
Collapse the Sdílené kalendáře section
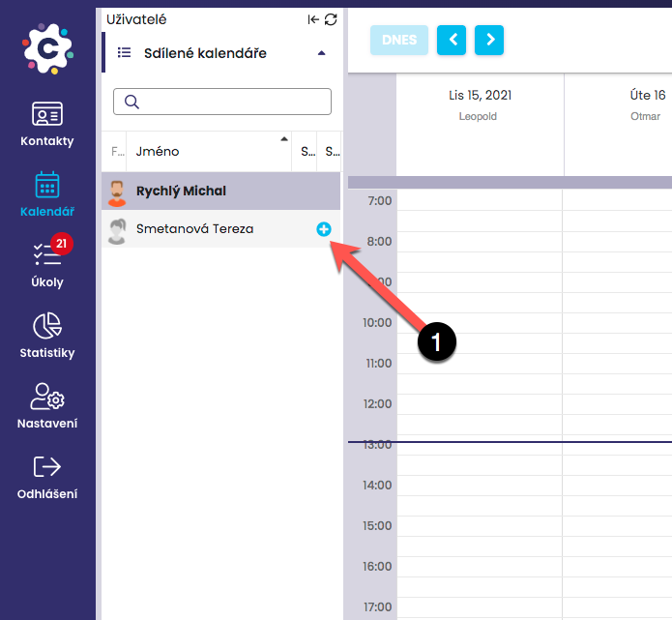click(x=321, y=53)
